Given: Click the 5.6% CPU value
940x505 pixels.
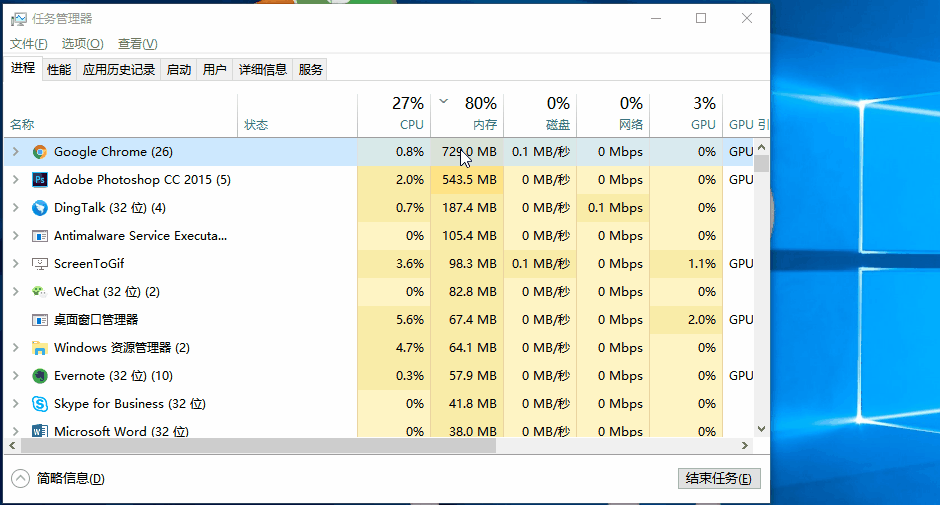Looking at the screenshot, I should [x=410, y=320].
